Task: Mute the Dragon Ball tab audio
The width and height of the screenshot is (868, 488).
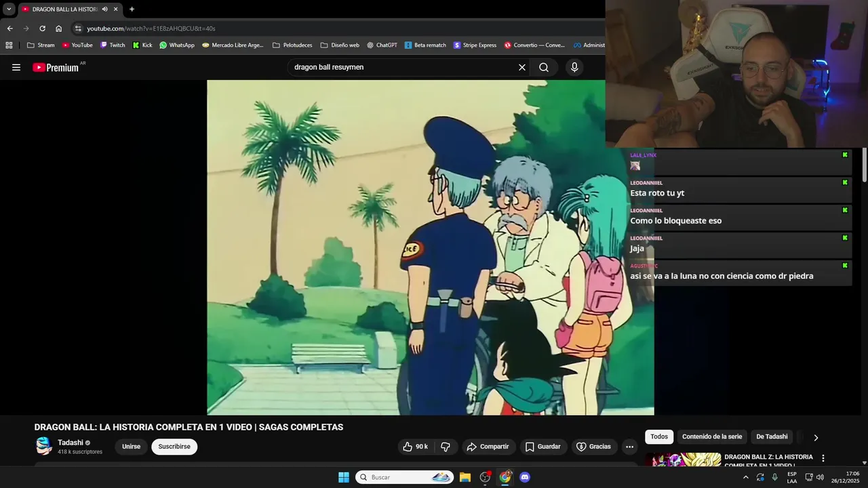Action: coord(104,9)
